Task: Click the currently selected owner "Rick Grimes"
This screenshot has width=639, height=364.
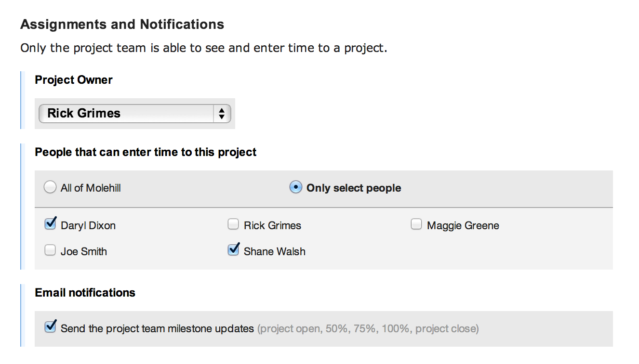Action: (x=83, y=114)
